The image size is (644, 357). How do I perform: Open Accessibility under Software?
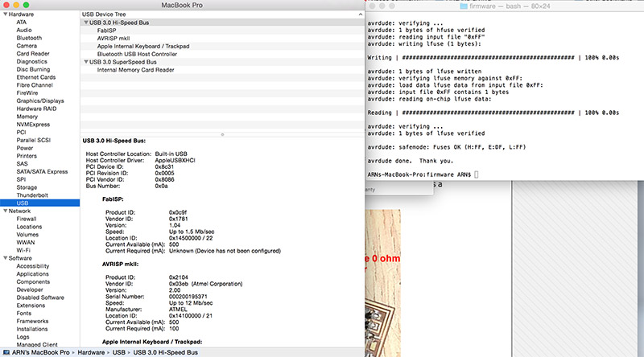tap(33, 266)
